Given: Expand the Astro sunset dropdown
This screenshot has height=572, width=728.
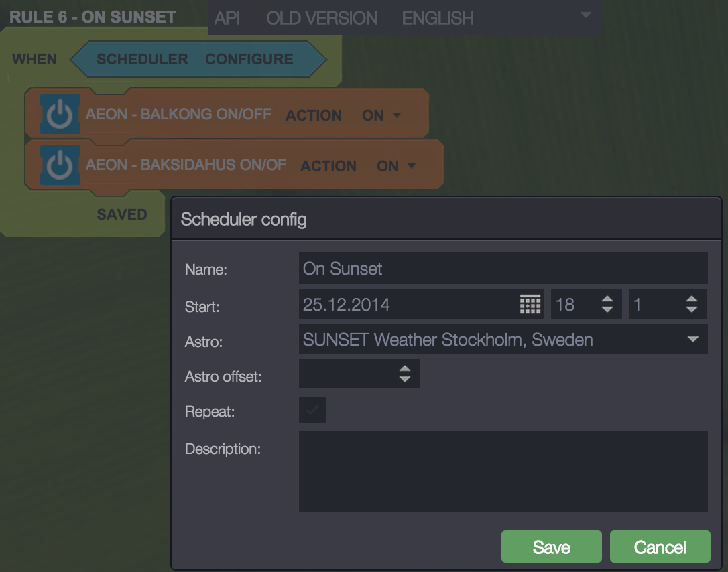Looking at the screenshot, I should 693,340.
